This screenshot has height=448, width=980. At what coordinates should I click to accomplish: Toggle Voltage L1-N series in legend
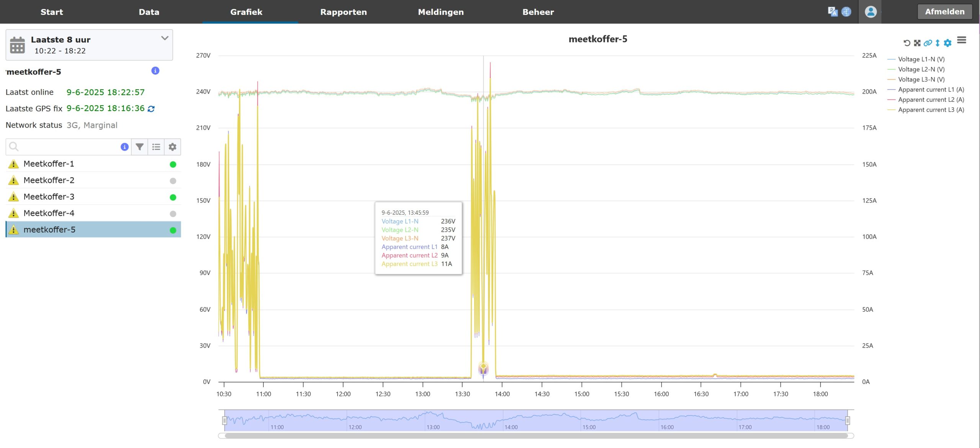coord(916,59)
